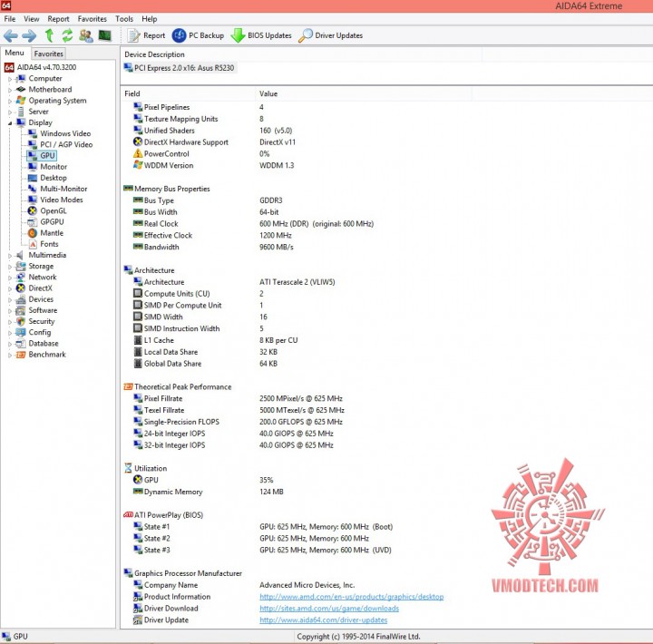Open the green monitor graph toolbar icon
This screenshot has width=653, height=644.
(104, 35)
